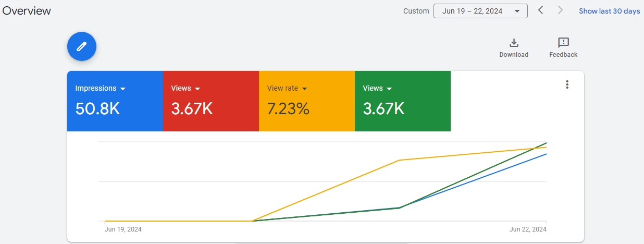Expand the View rate metric dropdown arrow
644x244 pixels.
304,89
